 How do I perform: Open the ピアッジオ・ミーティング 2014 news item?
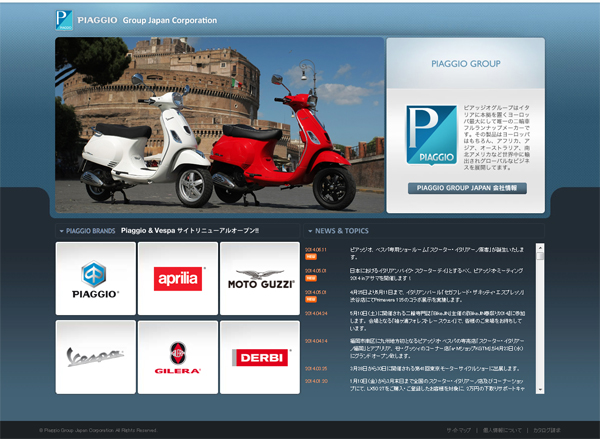437,274
